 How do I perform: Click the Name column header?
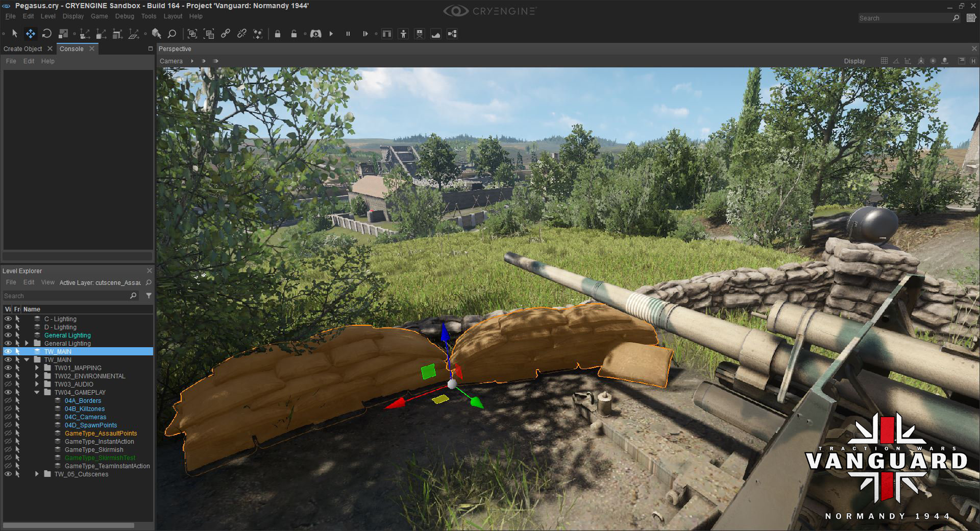coord(32,309)
